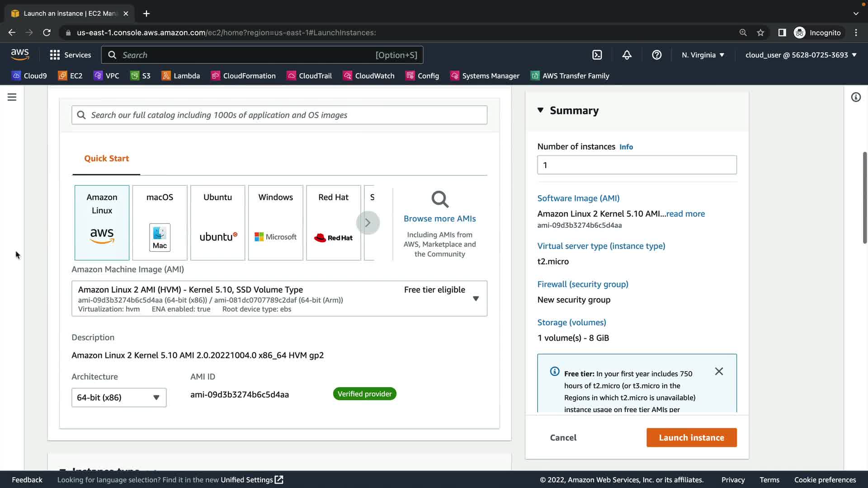Select the Red Hat AMI tile
This screenshot has height=488, width=868.
(333, 222)
